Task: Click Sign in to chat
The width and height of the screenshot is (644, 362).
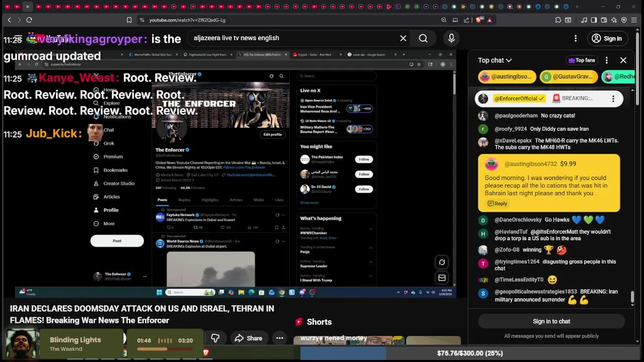Action: (x=551, y=321)
